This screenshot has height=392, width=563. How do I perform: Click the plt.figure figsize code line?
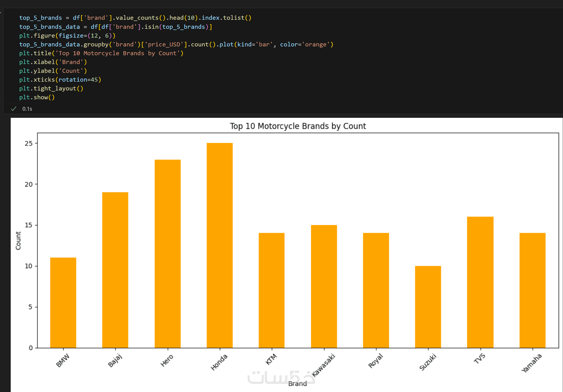(67, 35)
